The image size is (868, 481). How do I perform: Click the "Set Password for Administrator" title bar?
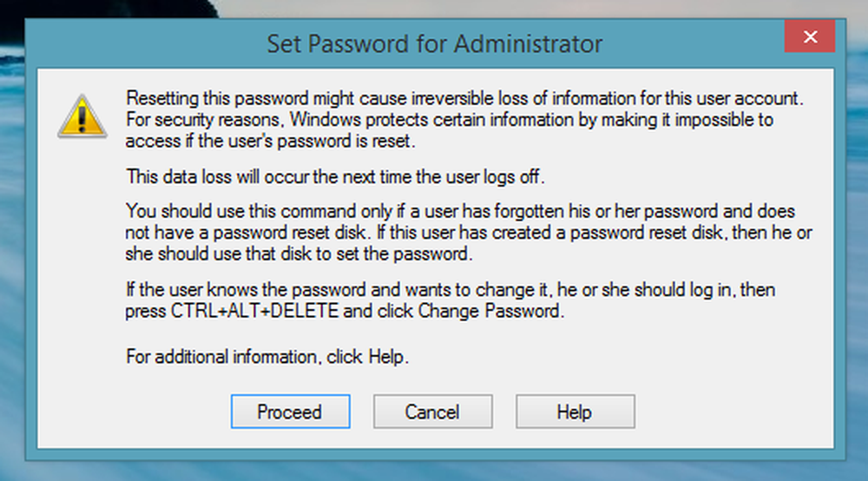click(434, 43)
